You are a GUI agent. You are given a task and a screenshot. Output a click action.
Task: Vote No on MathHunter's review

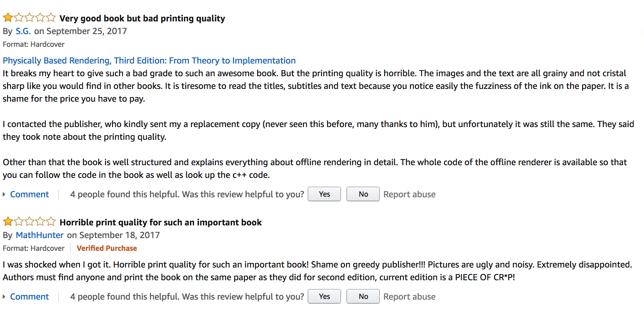pos(363,297)
